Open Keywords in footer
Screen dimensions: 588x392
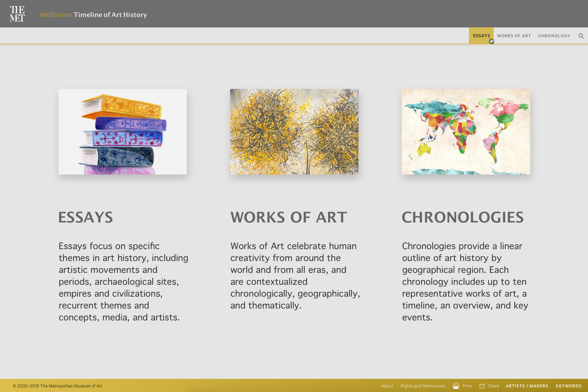[x=569, y=386]
